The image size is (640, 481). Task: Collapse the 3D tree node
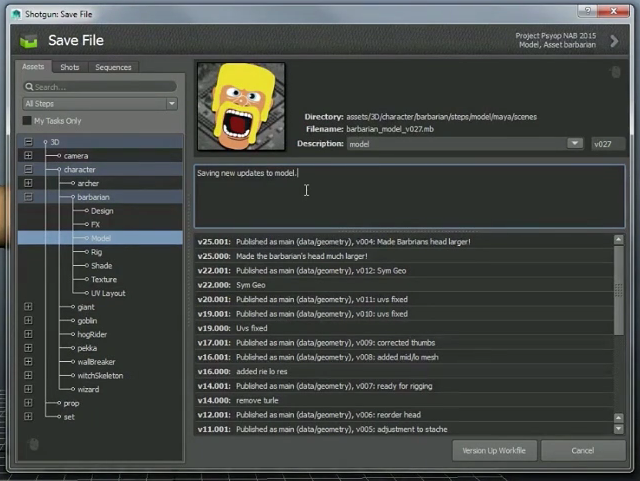click(x=28, y=142)
